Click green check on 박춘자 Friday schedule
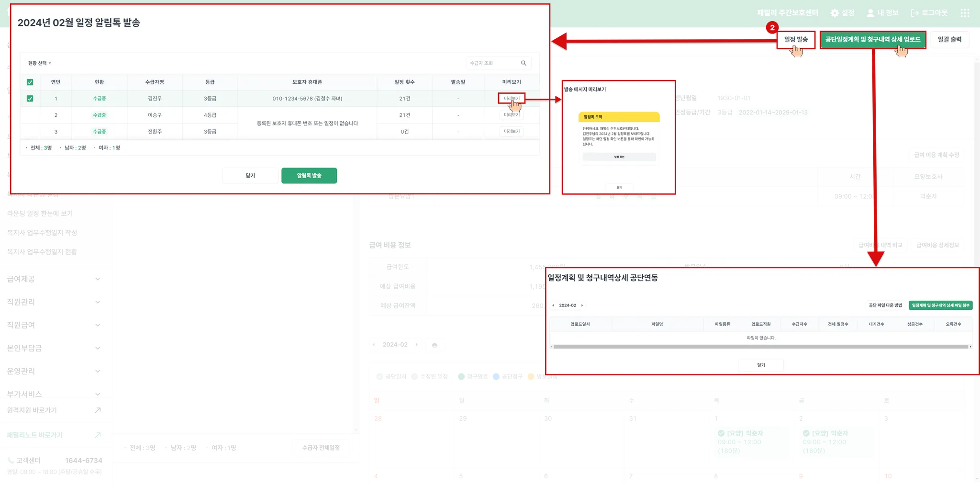 pyautogui.click(x=806, y=433)
